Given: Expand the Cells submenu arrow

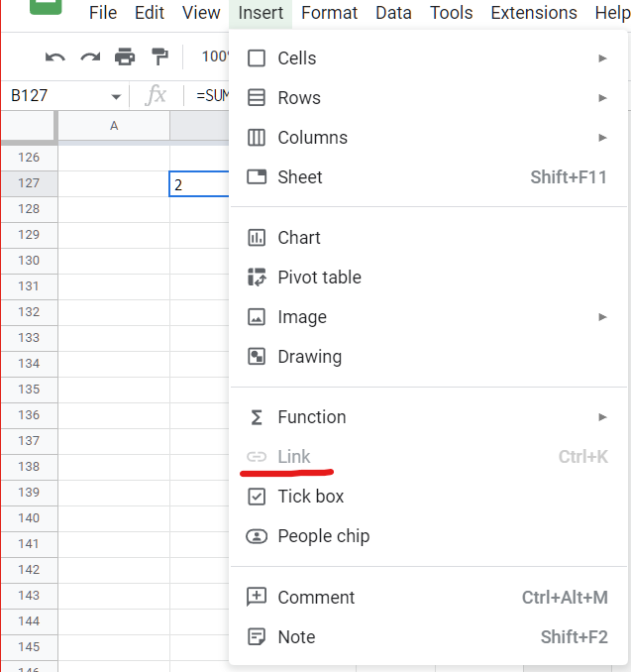Looking at the screenshot, I should 602,58.
